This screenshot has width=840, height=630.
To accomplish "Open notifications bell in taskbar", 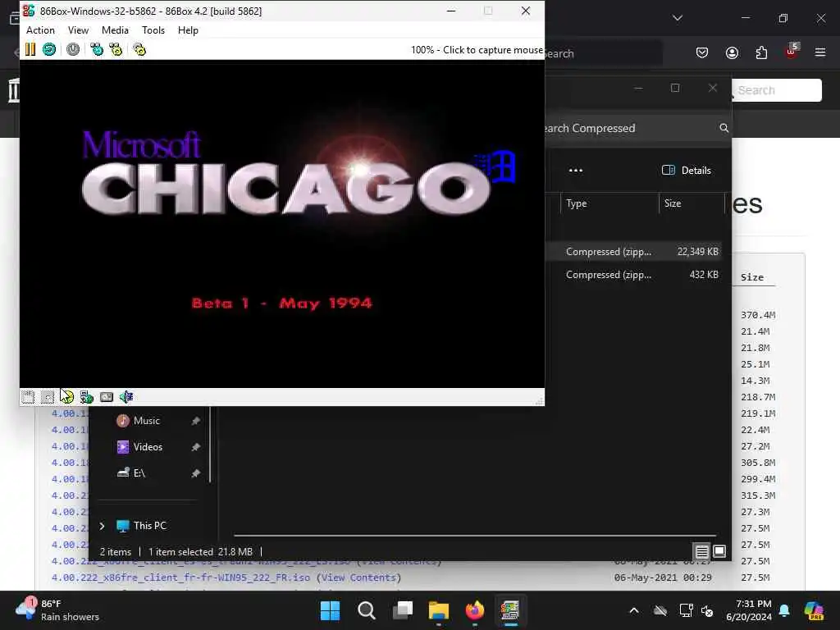I will point(784,610).
